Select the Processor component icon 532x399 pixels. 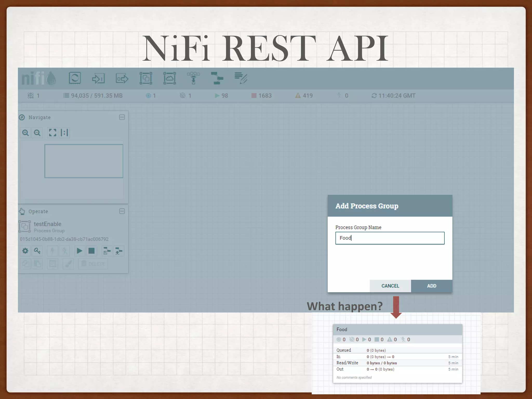[75, 78]
